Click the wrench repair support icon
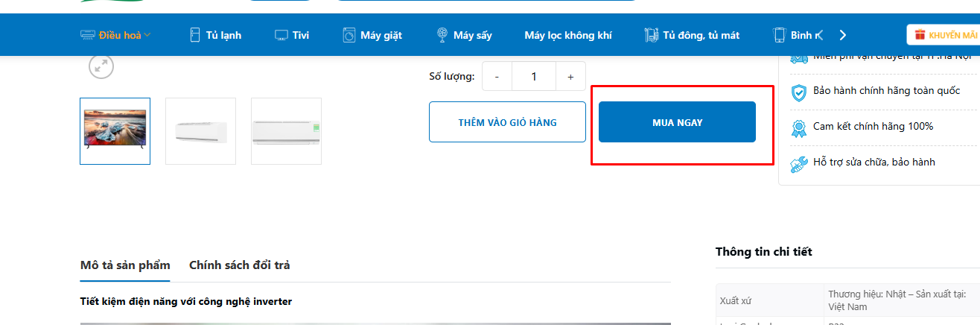This screenshot has height=325, width=980. [798, 163]
